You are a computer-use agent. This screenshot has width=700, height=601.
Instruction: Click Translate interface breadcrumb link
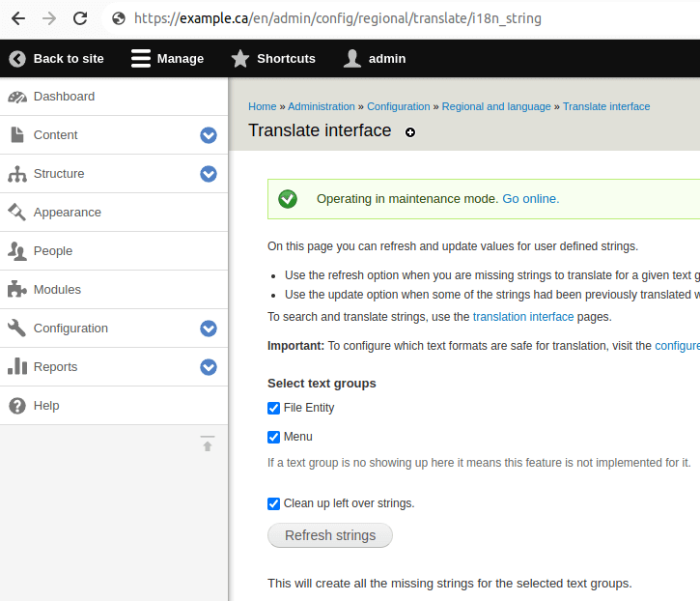[x=606, y=107]
